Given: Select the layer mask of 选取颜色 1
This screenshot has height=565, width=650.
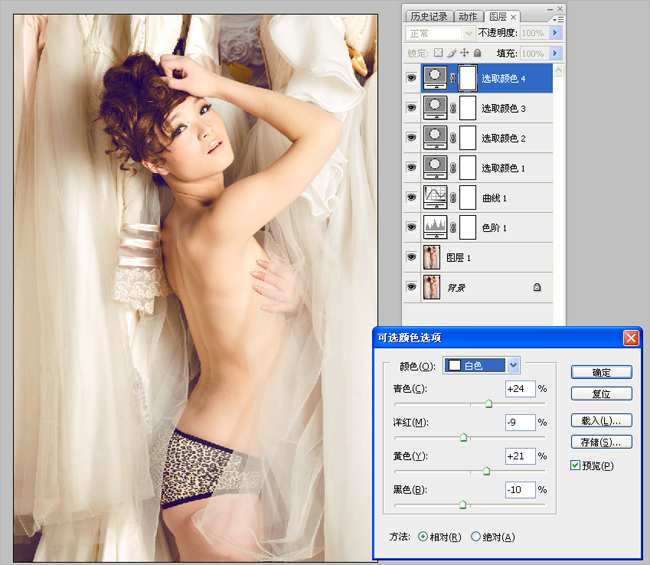Looking at the screenshot, I should 468,167.
